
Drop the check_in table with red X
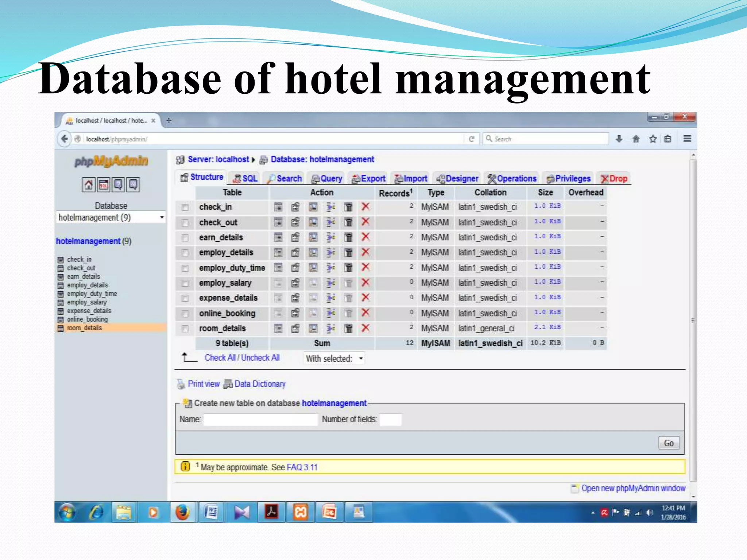[365, 207]
